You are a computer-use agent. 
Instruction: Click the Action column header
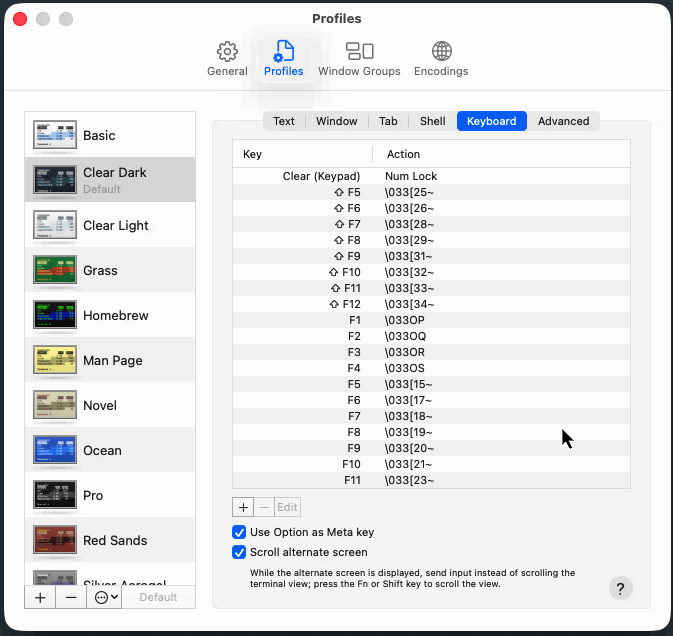[x=501, y=154]
